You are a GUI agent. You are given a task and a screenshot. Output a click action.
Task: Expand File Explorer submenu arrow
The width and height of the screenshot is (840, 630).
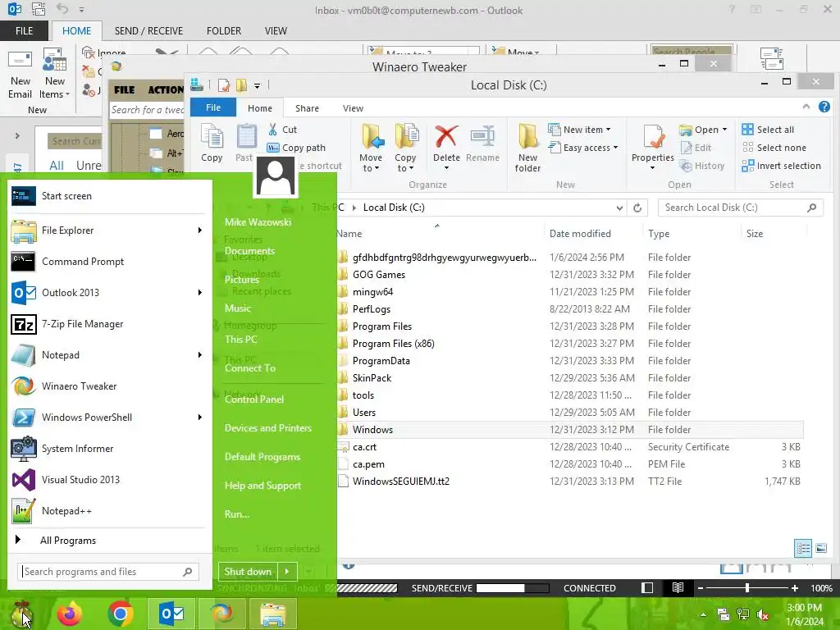[200, 231]
